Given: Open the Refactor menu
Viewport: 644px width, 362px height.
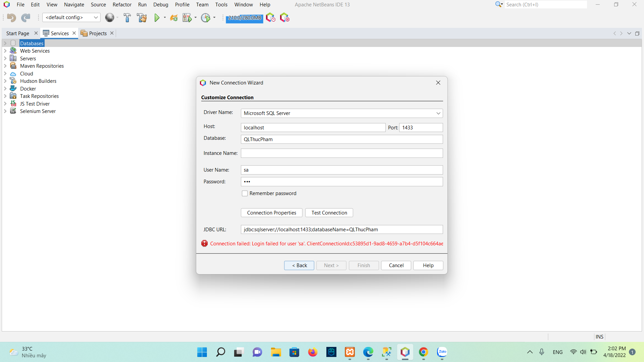Looking at the screenshot, I should point(122,5).
